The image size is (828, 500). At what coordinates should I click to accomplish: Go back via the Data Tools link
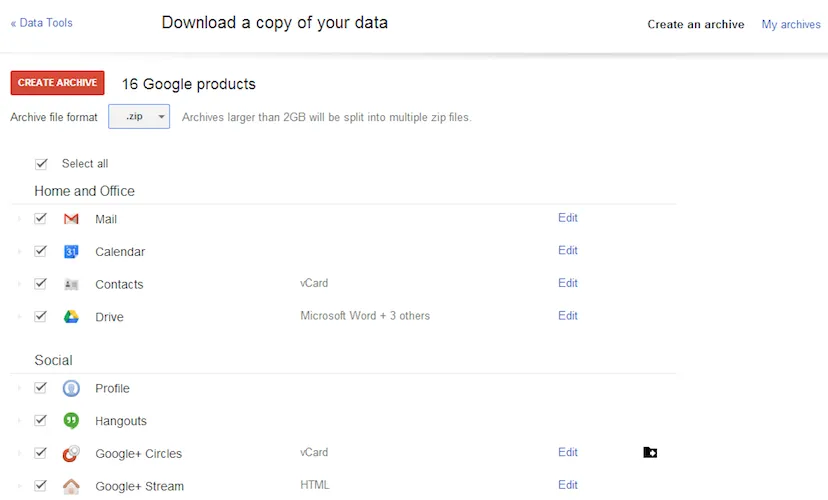click(x=41, y=22)
